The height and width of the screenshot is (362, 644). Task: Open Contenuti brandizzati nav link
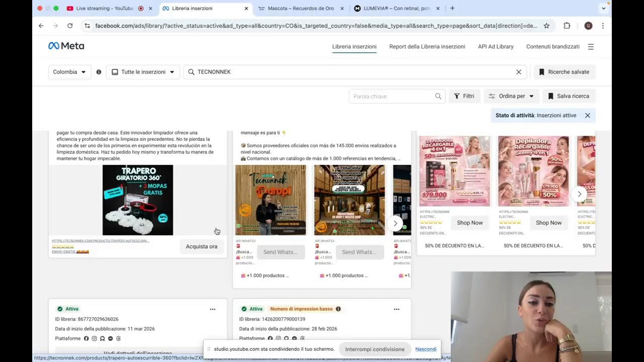click(x=553, y=47)
